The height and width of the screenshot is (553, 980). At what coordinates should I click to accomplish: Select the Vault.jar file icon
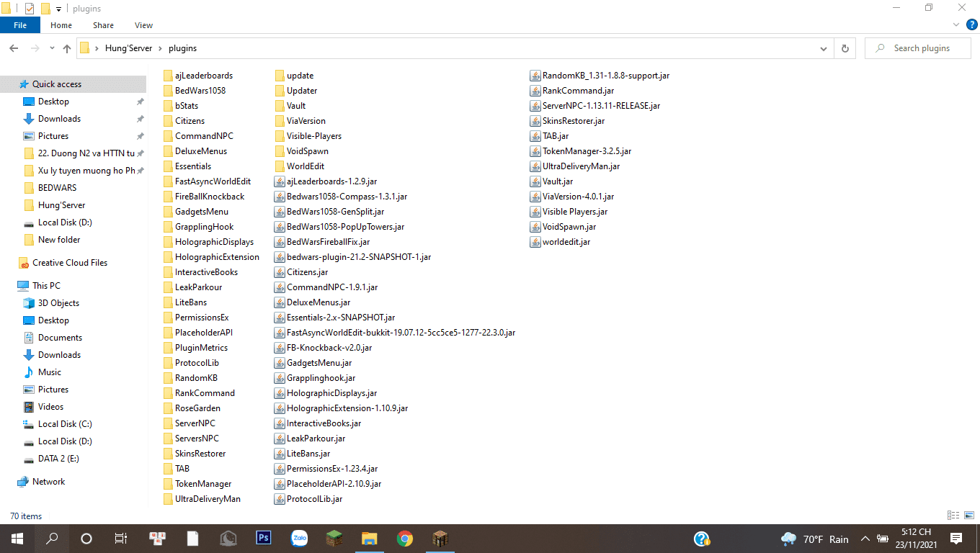click(x=535, y=181)
